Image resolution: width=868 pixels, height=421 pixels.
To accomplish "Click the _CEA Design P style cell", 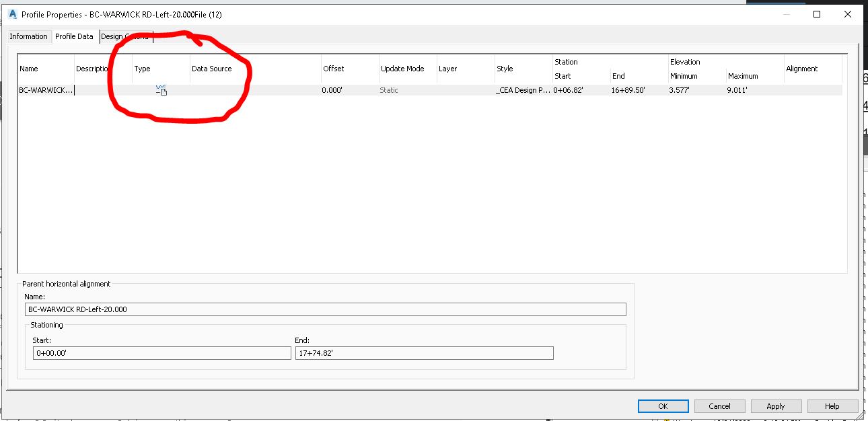I will (x=522, y=90).
